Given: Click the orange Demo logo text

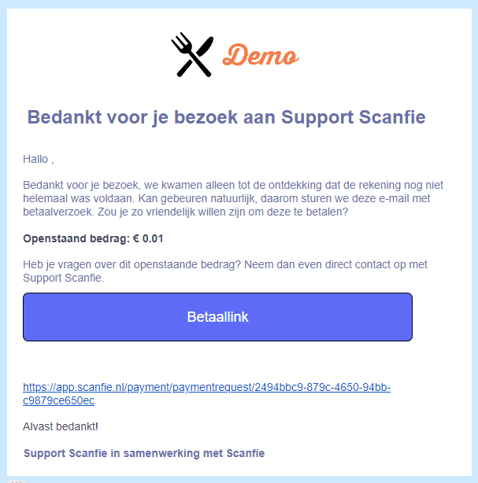Looking at the screenshot, I should tap(261, 55).
